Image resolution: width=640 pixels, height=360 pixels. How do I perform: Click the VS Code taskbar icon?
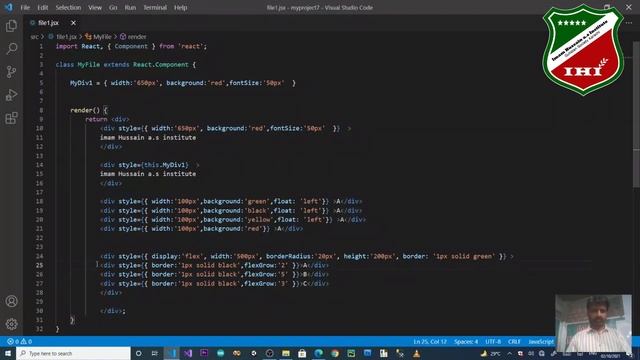click(x=171, y=353)
